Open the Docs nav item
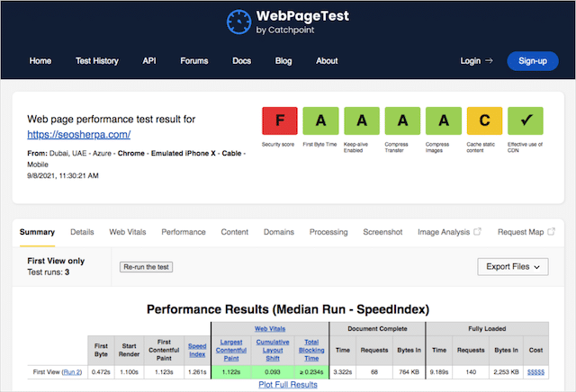This screenshot has width=576, height=392. pyautogui.click(x=242, y=61)
